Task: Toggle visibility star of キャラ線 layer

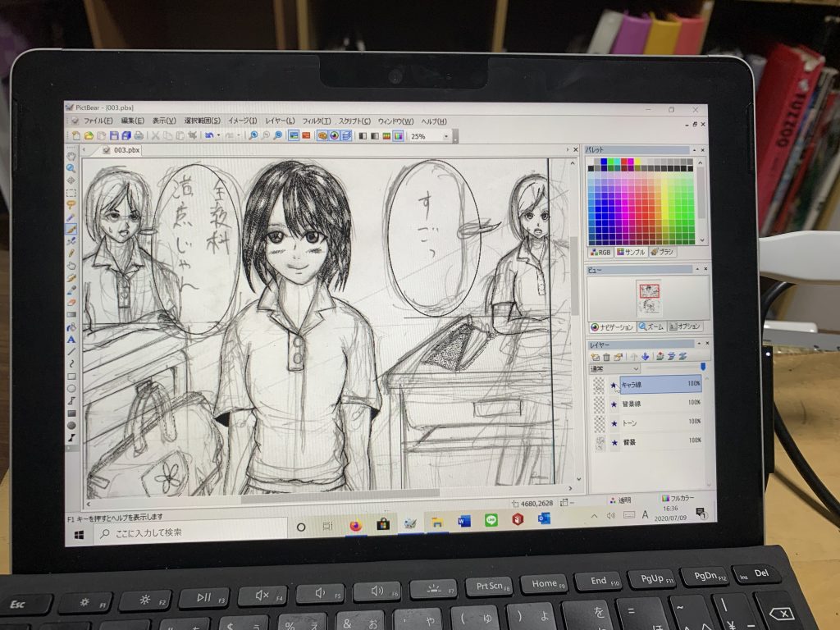Action: tap(614, 385)
